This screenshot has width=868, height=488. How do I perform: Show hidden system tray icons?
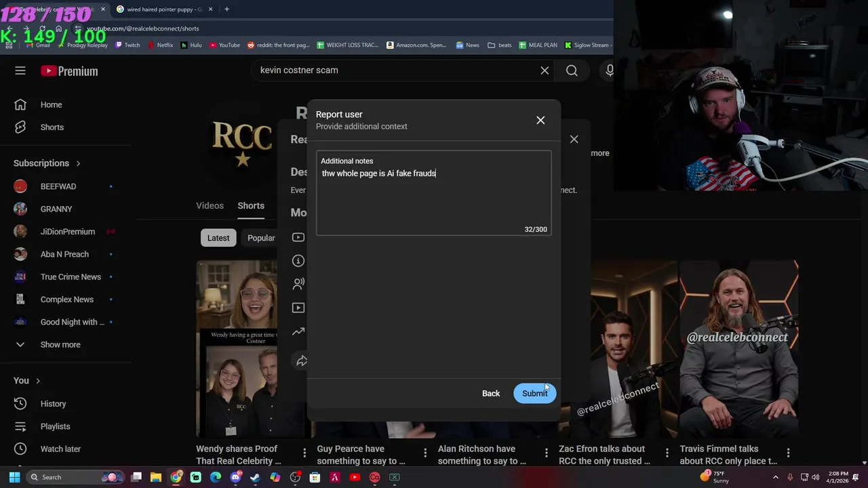tap(776, 477)
